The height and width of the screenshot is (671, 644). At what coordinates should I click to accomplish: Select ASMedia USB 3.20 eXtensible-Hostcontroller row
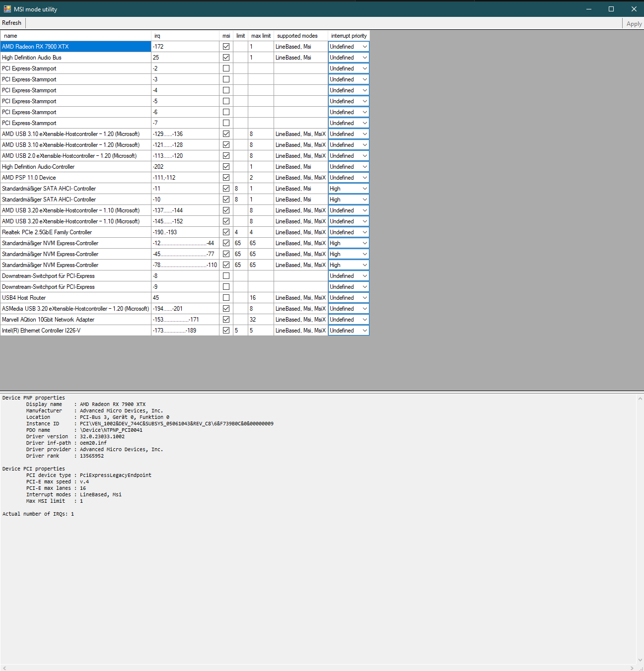(75, 309)
